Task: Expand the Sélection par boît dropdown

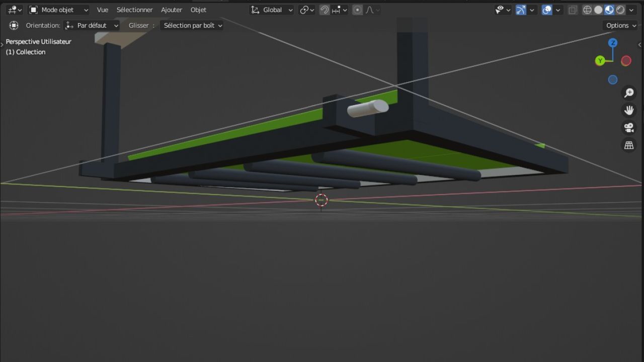Action: (192, 26)
